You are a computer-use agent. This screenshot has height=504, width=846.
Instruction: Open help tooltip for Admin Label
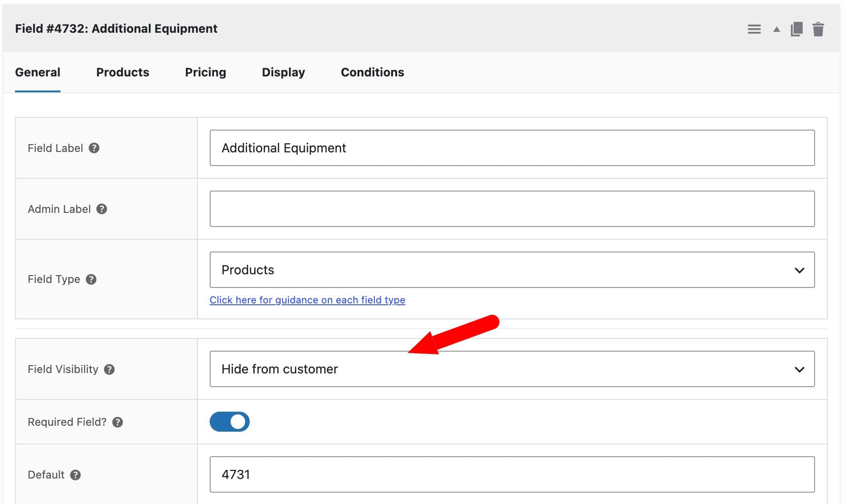pos(102,209)
